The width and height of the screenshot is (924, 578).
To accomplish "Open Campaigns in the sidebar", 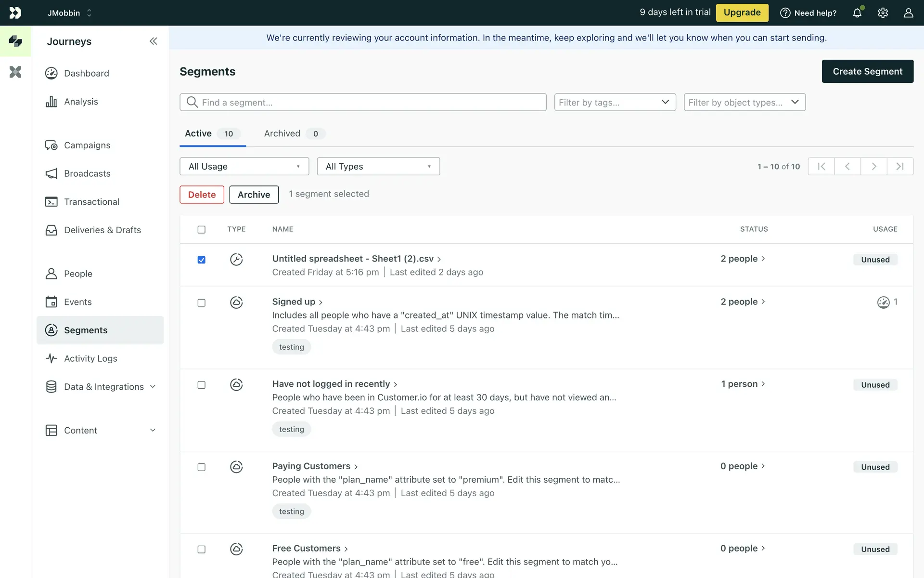I will pos(87,145).
